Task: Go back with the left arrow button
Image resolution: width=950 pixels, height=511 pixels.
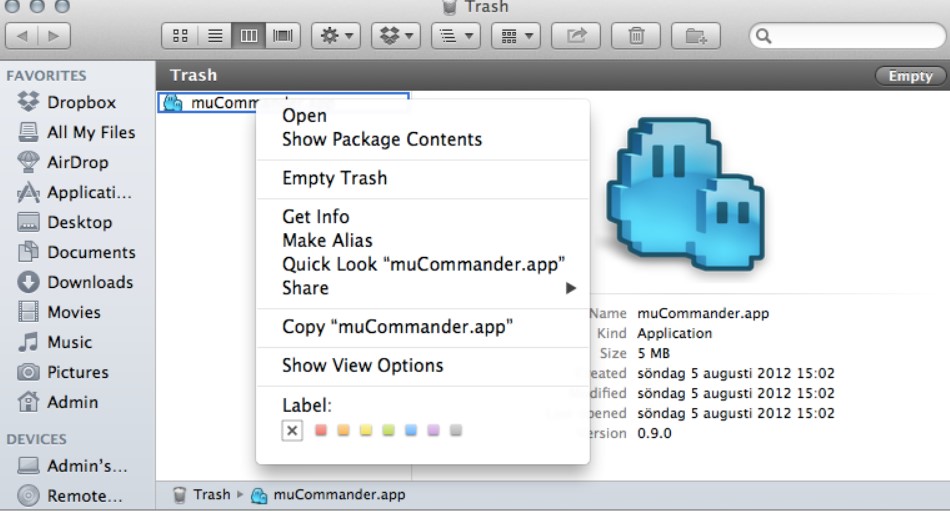Action: (22, 36)
